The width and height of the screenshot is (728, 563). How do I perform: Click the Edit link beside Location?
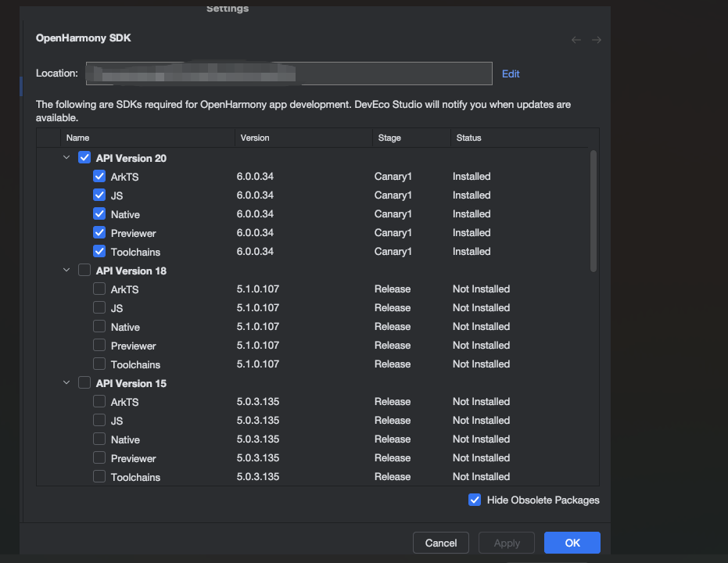pyautogui.click(x=511, y=74)
